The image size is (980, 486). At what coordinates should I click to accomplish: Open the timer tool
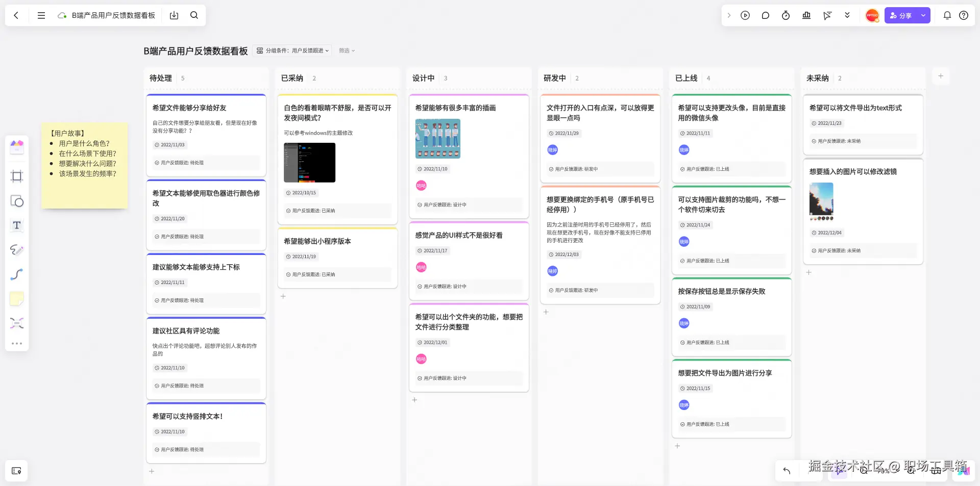[786, 15]
